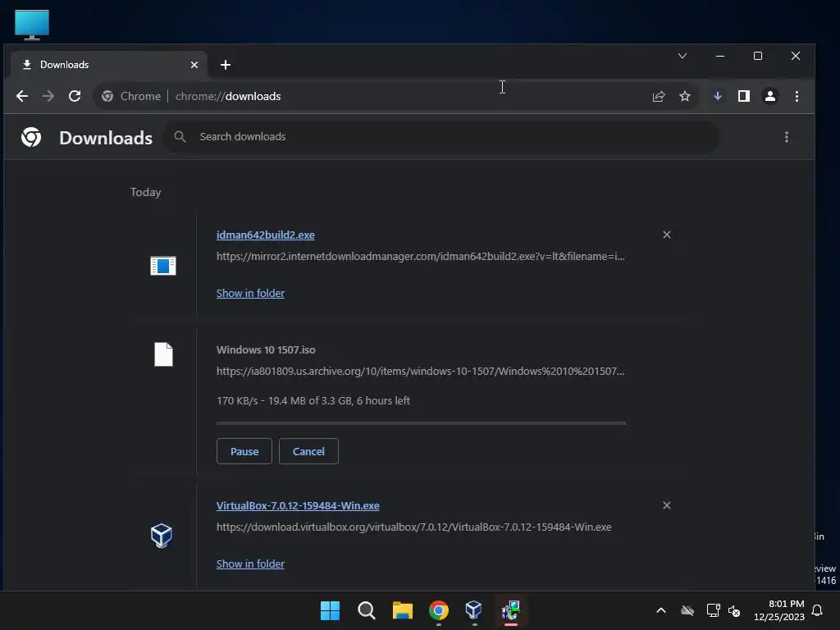Click the Chrome logo beside Downloads title
The image size is (840, 630).
pos(31,137)
